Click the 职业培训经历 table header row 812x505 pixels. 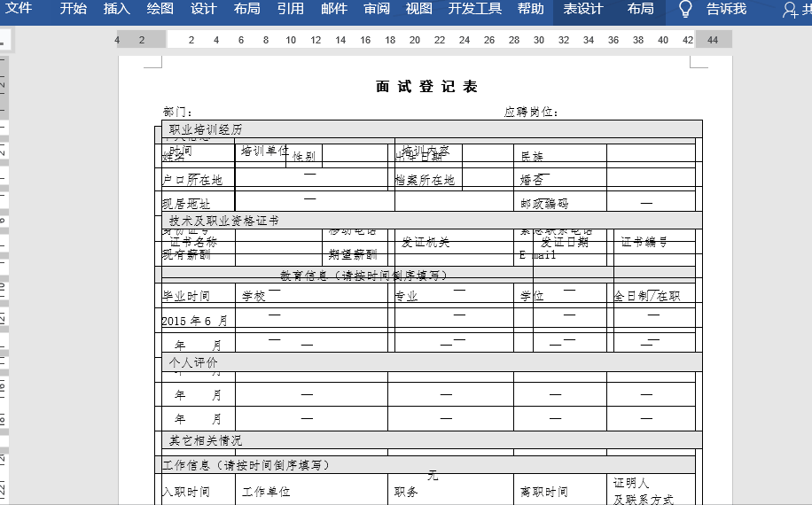pyautogui.click(x=426, y=129)
